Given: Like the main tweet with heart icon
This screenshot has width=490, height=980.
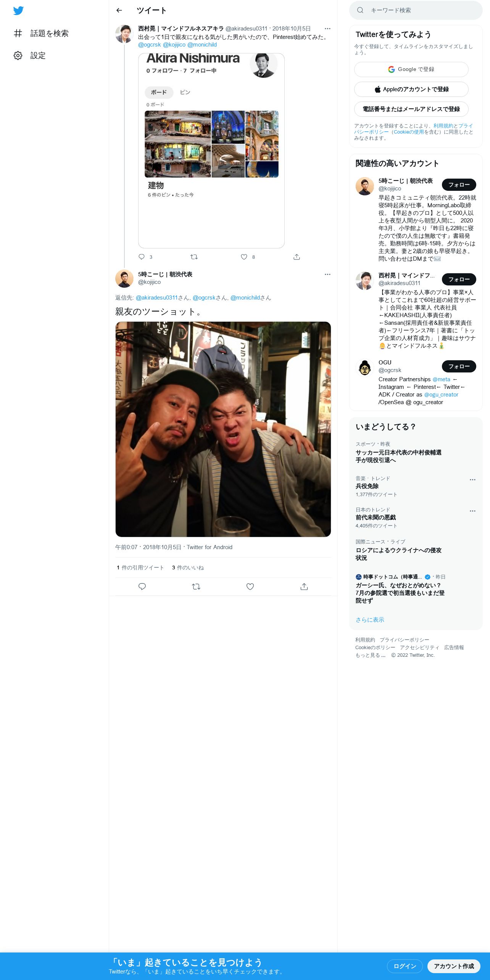Looking at the screenshot, I should pos(250,587).
